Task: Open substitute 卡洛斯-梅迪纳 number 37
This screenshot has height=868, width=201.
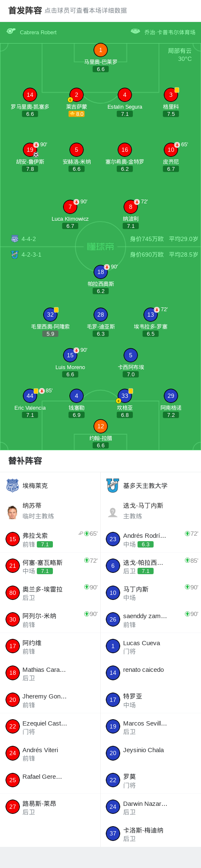Action: click(151, 833)
